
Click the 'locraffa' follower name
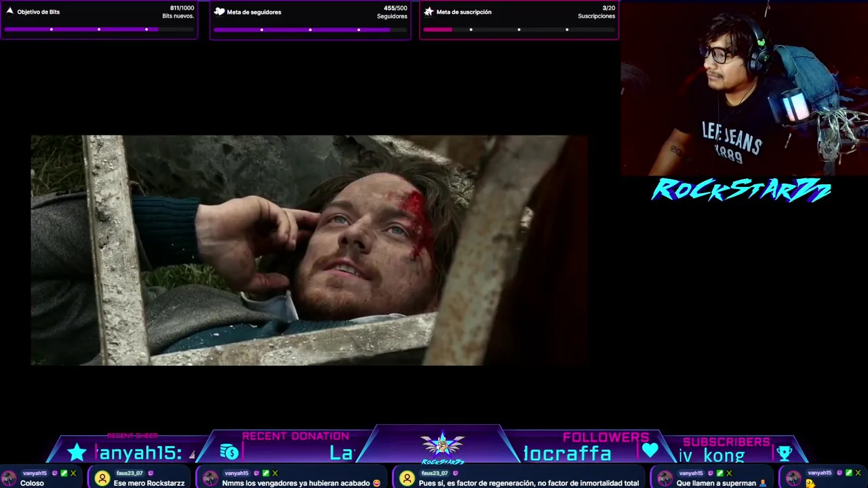pyautogui.click(x=567, y=453)
